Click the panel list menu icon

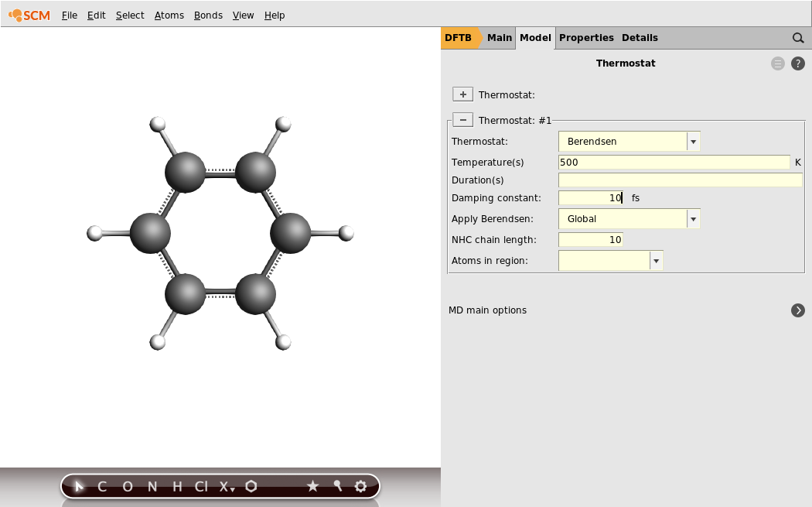coord(778,63)
